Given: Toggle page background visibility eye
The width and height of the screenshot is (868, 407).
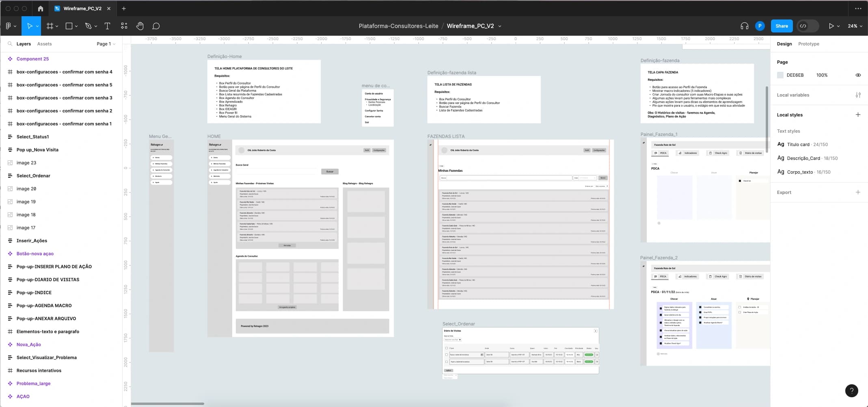Looking at the screenshot, I should point(858,75).
